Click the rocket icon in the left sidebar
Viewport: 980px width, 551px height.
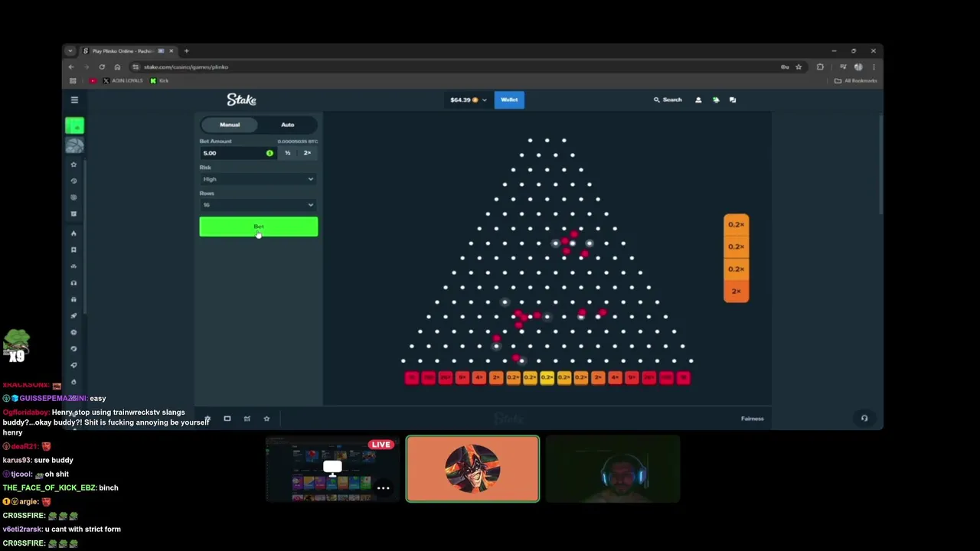click(x=74, y=315)
